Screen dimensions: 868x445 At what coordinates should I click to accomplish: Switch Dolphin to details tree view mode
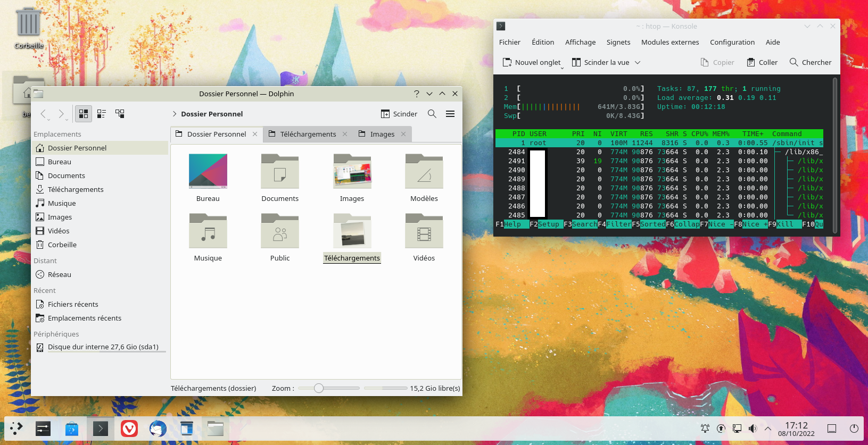(x=120, y=114)
